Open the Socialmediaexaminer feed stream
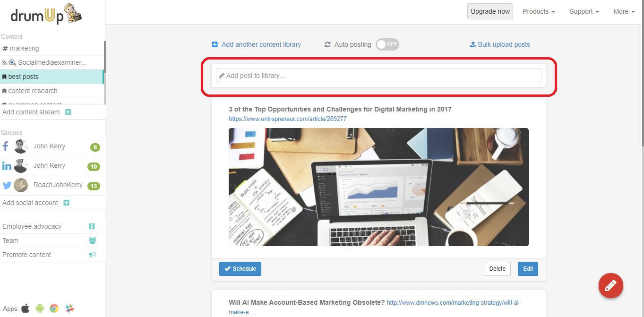This screenshot has width=644, height=317. tap(52, 62)
